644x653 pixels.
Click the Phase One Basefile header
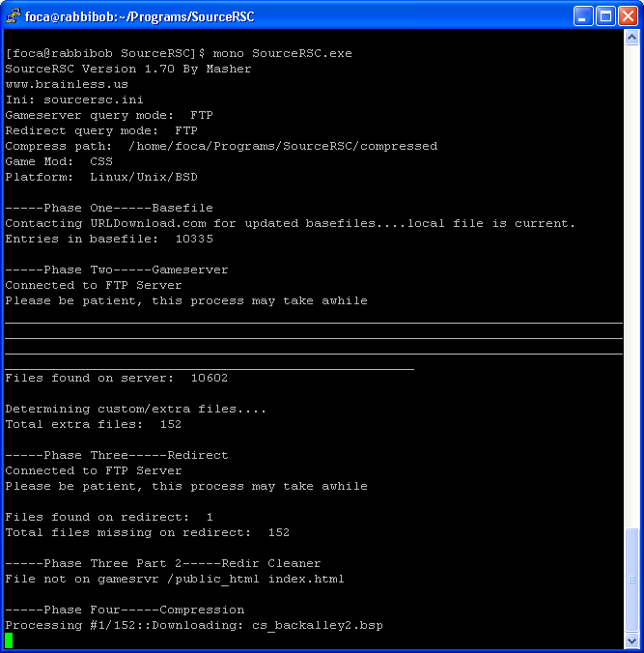tap(109, 208)
